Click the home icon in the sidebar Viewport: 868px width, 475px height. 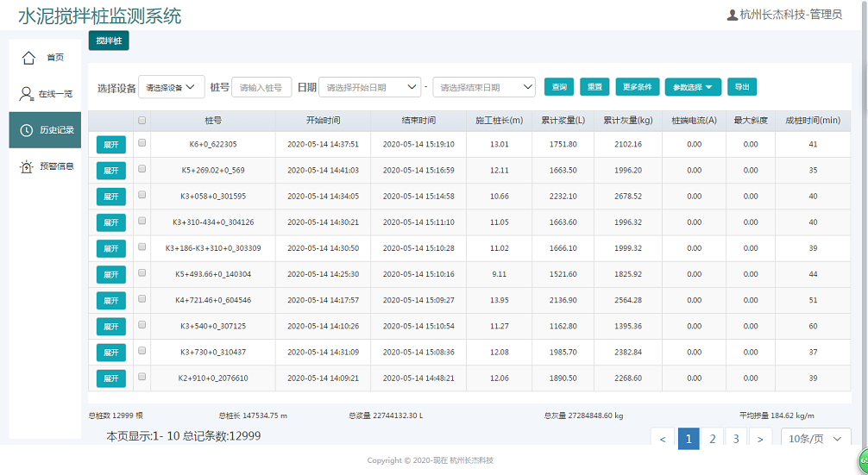point(28,58)
